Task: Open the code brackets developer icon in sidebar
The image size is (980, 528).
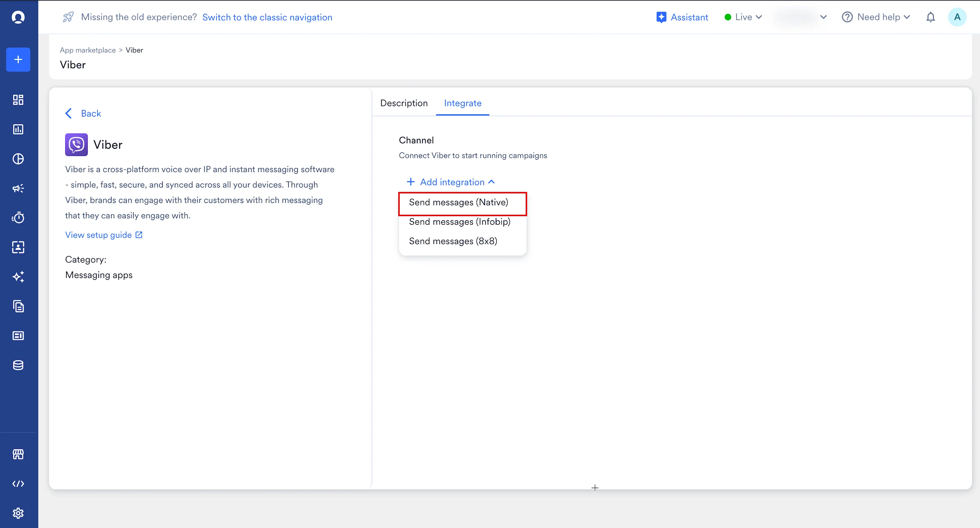Action: pos(18,484)
